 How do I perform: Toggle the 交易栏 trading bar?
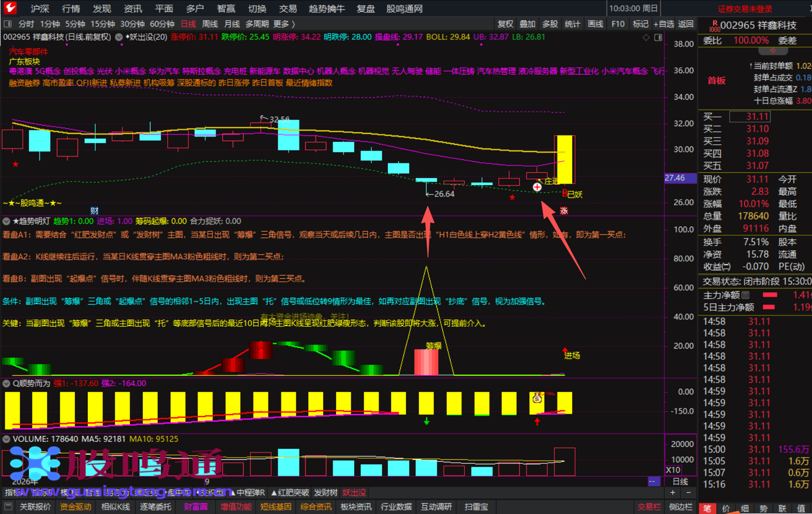649,507
